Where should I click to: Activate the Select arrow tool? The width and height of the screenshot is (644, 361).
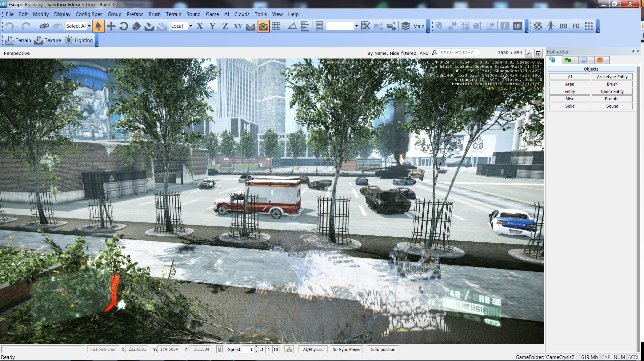pos(98,26)
